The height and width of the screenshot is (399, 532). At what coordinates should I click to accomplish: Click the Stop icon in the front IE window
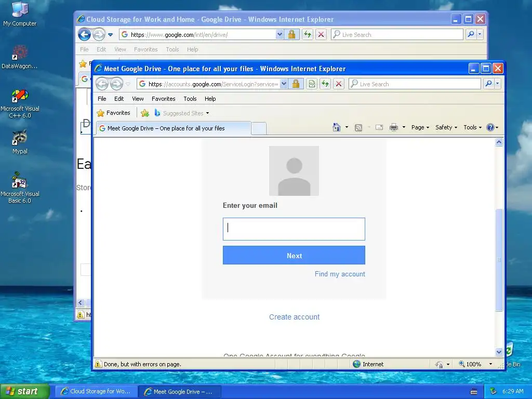point(339,84)
